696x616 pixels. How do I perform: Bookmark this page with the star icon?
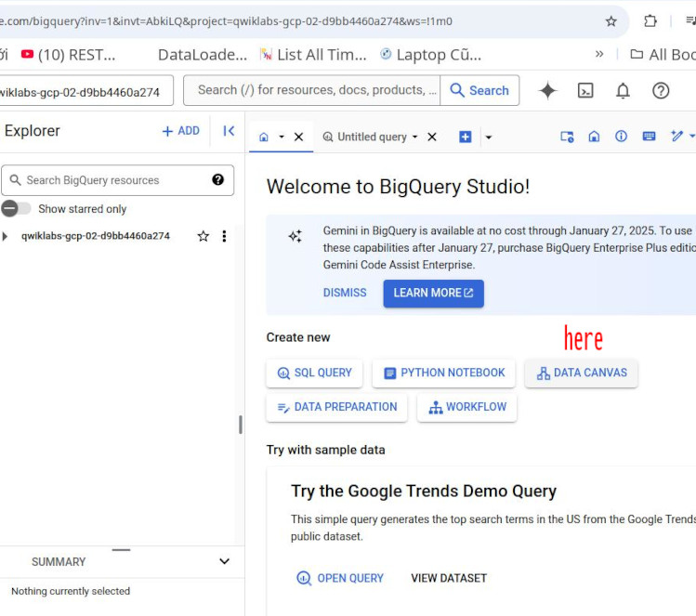pyautogui.click(x=611, y=20)
